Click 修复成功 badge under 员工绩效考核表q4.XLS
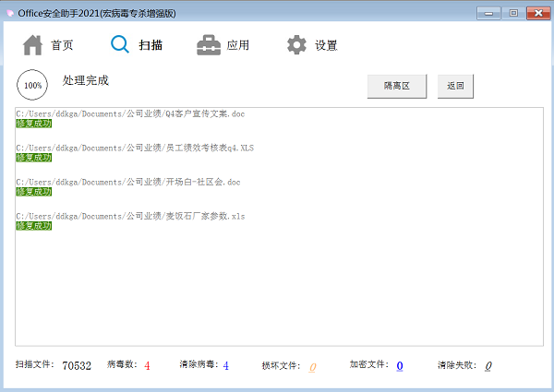The height and width of the screenshot is (392, 554). point(34,158)
